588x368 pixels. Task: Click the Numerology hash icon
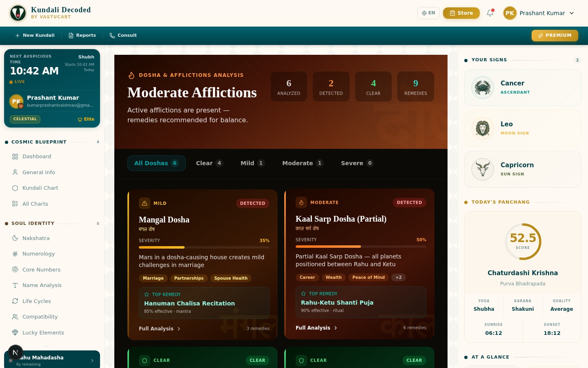15,254
